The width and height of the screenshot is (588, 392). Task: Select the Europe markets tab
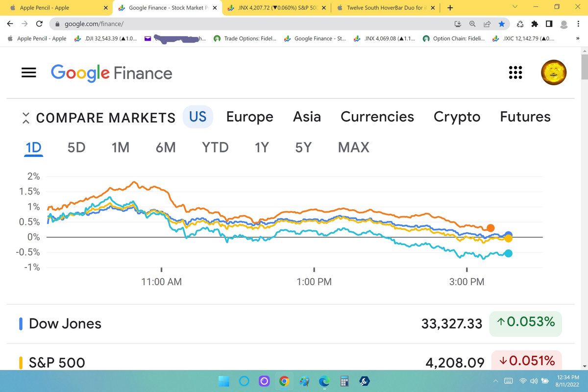pos(249,117)
